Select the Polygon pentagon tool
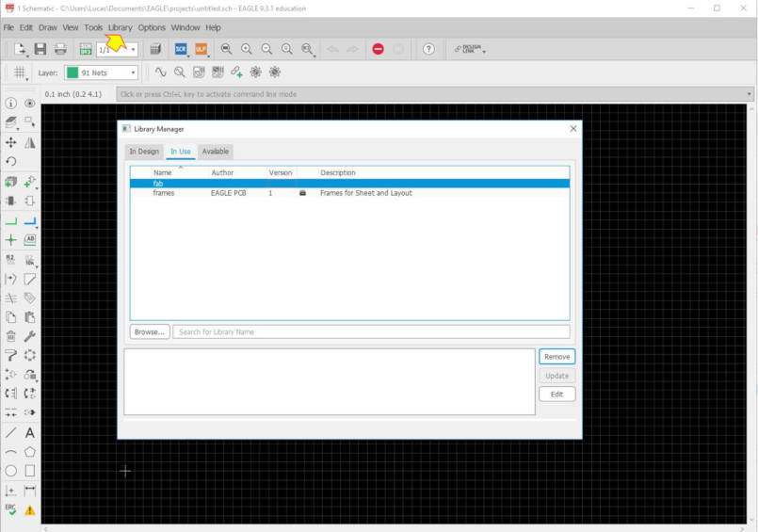758x532 pixels. (30, 452)
